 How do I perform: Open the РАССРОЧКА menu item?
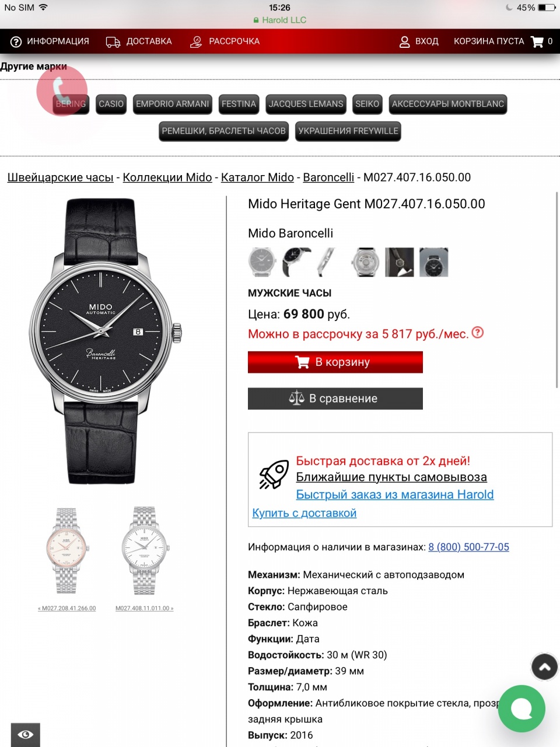225,41
